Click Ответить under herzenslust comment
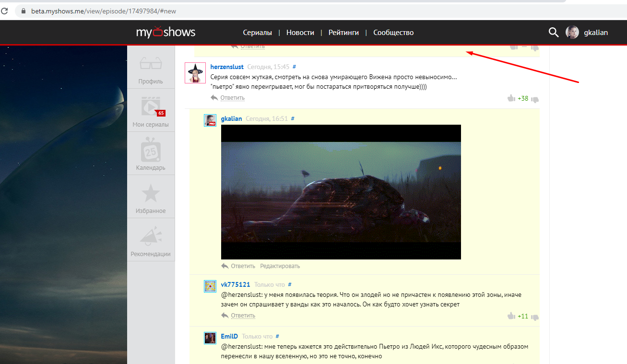Screen dimensions: 627x364 pyautogui.click(x=233, y=98)
